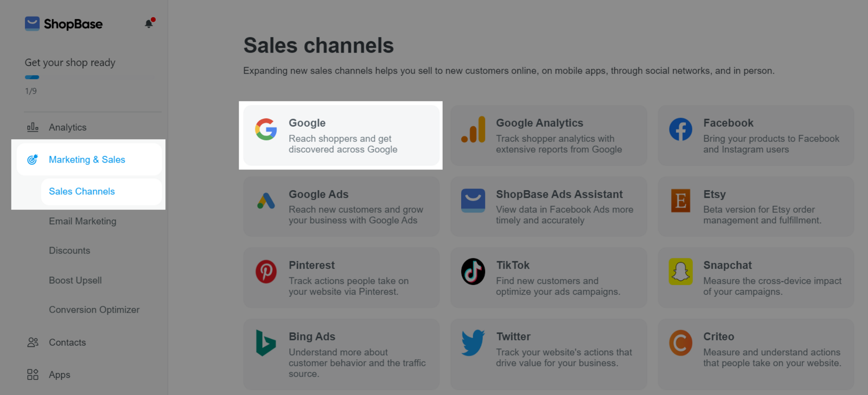Open Conversion Optimizer page
The image size is (868, 395).
click(94, 309)
